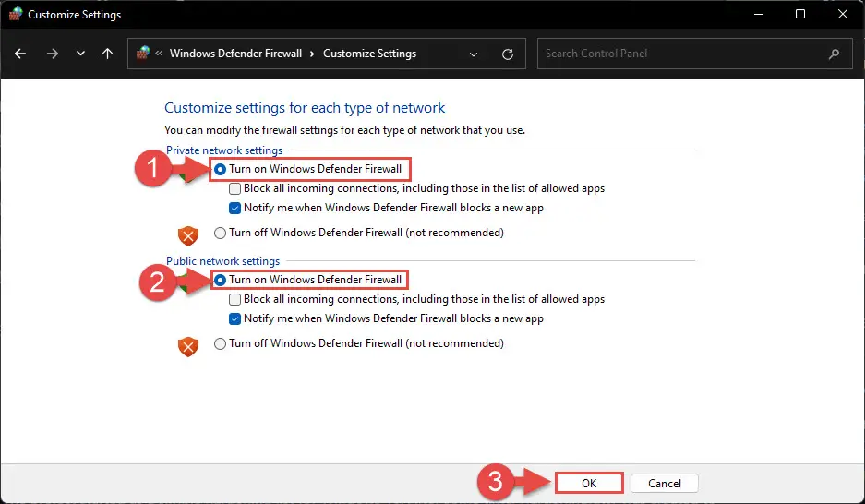The width and height of the screenshot is (865, 504).
Task: Go up one level with up arrow
Action: click(108, 54)
